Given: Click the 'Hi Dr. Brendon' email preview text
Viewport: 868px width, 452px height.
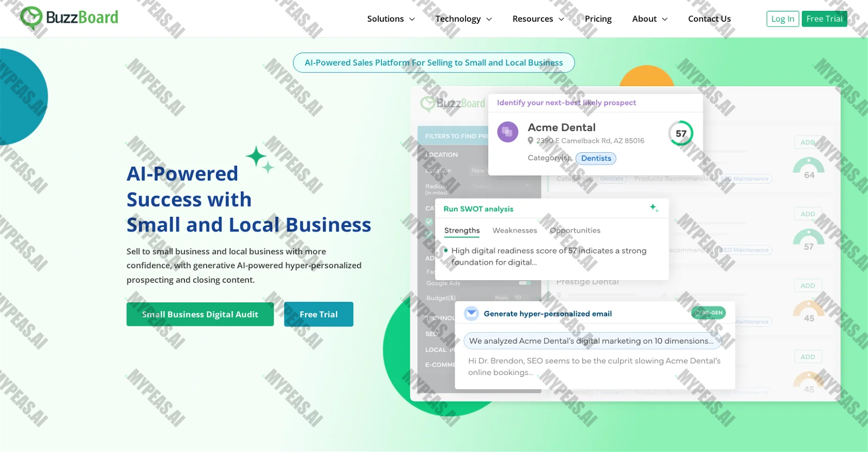Looking at the screenshot, I should pyautogui.click(x=594, y=366).
